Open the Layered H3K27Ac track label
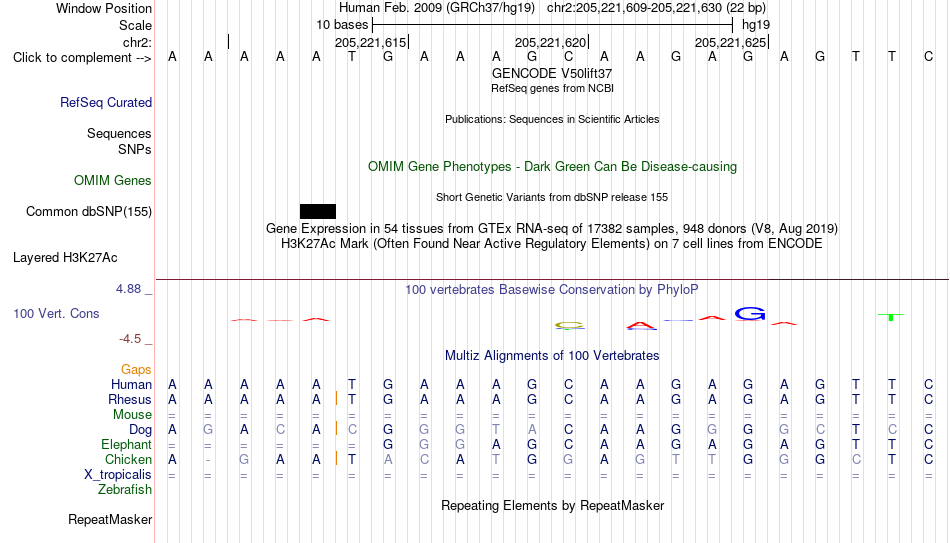This screenshot has height=543, width=950. (x=65, y=258)
